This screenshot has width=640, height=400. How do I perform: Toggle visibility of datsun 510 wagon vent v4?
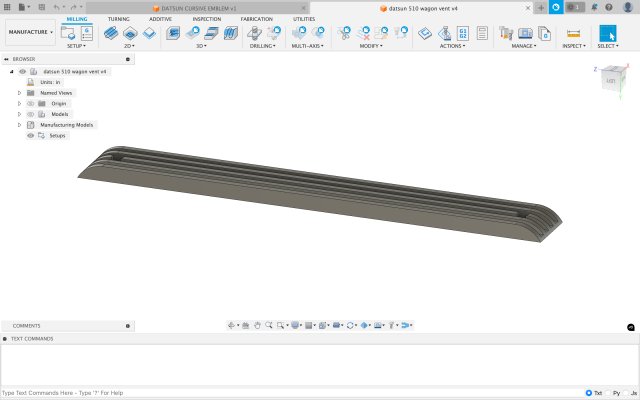(22, 71)
